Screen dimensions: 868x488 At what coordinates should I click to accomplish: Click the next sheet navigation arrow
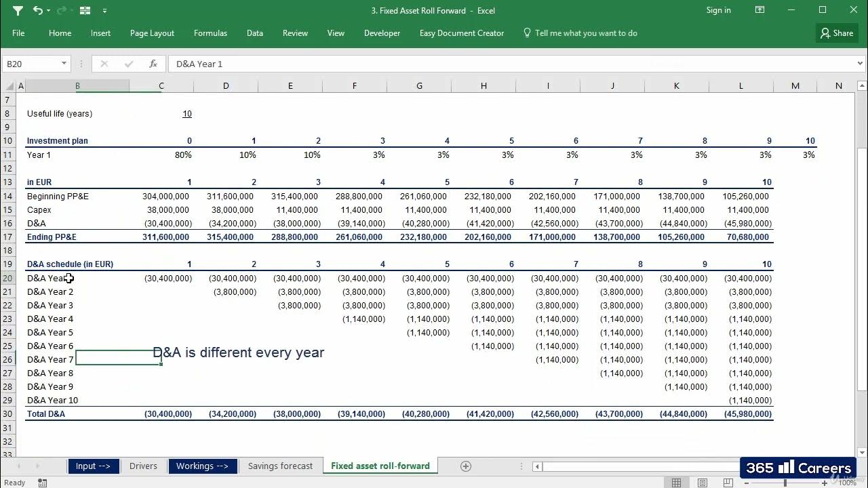37,466
